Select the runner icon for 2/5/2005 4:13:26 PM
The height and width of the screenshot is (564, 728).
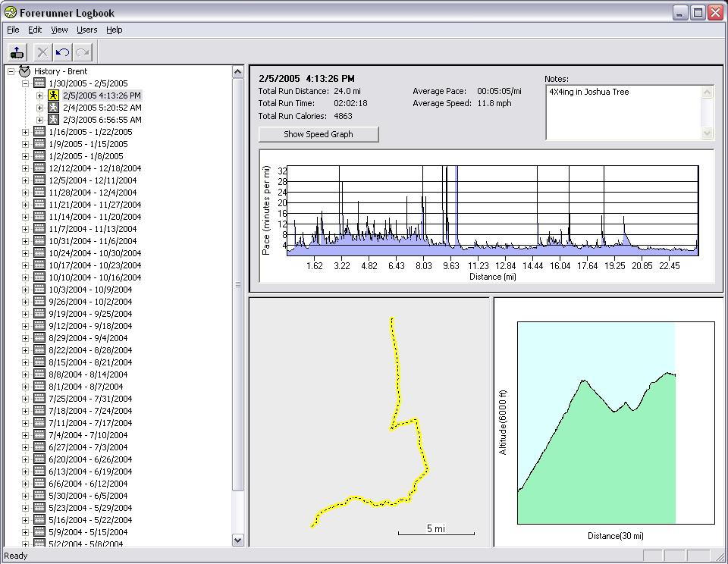(53, 96)
